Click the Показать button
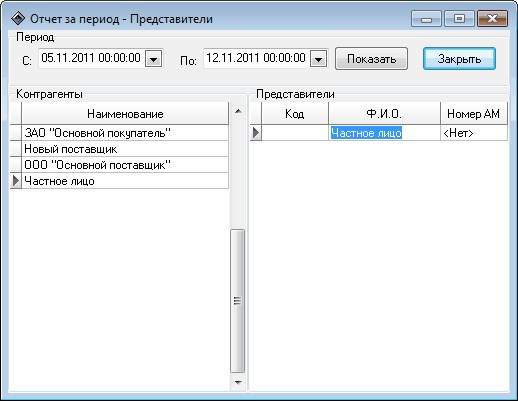The width and height of the screenshot is (518, 401). 371,59
